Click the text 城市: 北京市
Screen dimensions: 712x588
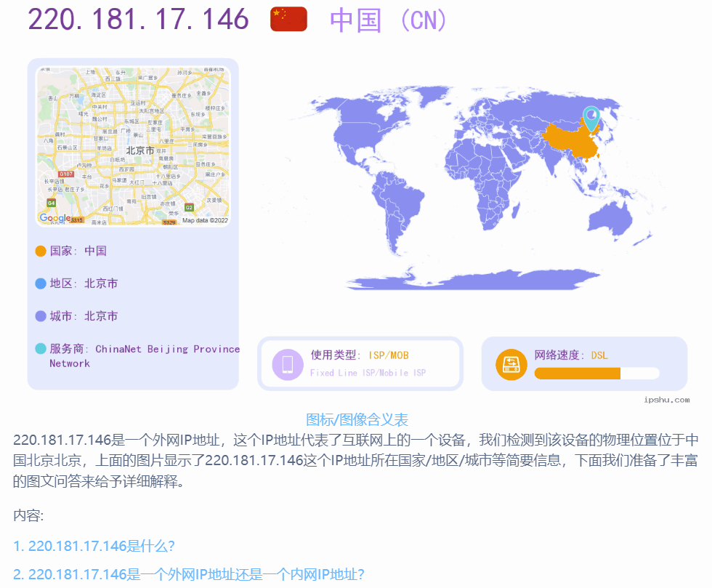pyautogui.click(x=84, y=316)
